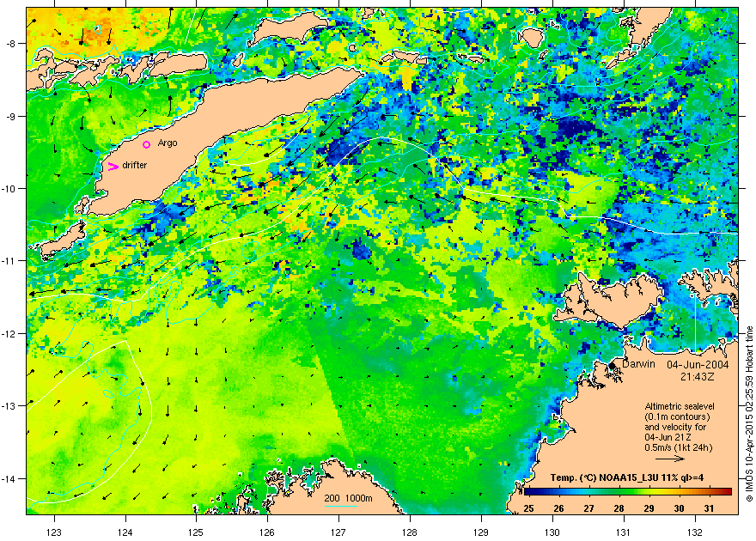The image size is (756, 541).
Task: Click the velocity scale arrow in legend
Action: [x=670, y=459]
